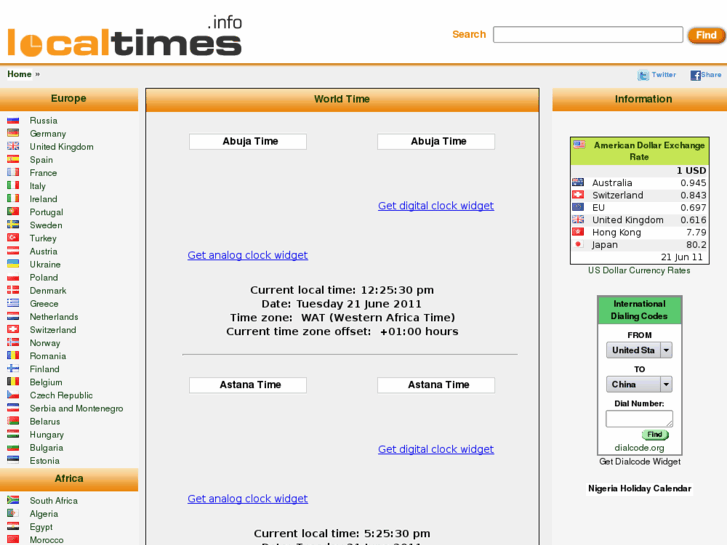Click the South Africa flag icon
Image resolution: width=727 pixels, height=545 pixels.
coord(13,500)
